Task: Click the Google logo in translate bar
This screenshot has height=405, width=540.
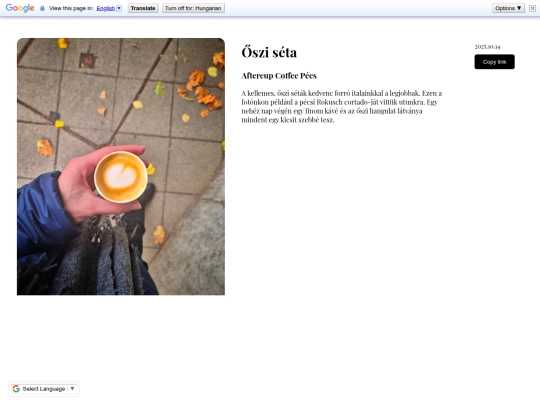Action: pyautogui.click(x=20, y=8)
